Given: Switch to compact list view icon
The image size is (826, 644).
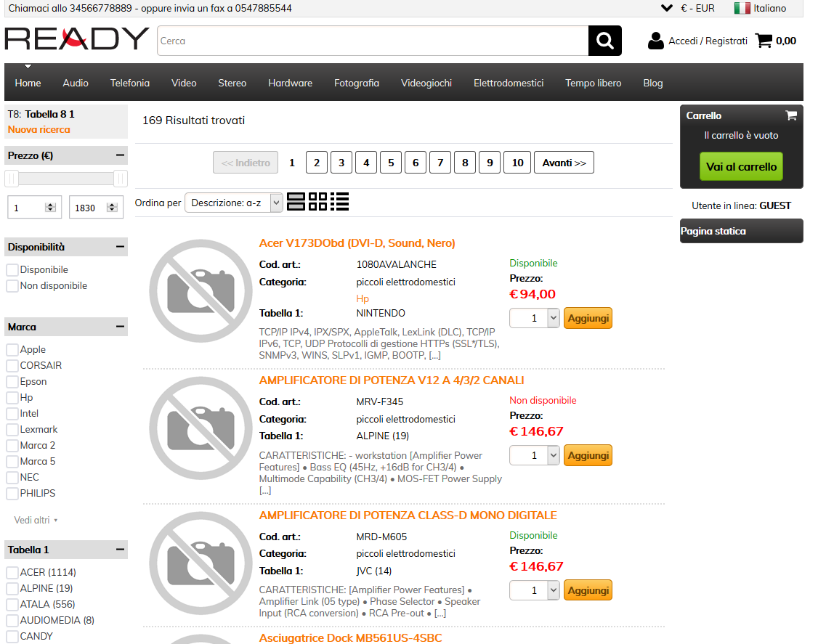Looking at the screenshot, I should click(x=340, y=202).
